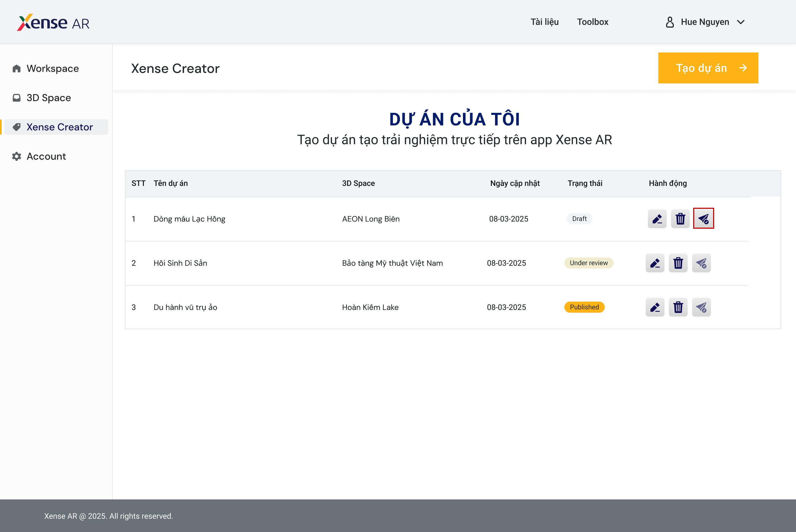This screenshot has height=532, width=796.
Task: Edit the Du hành vũ trụ ảo project
Action: [x=655, y=307]
